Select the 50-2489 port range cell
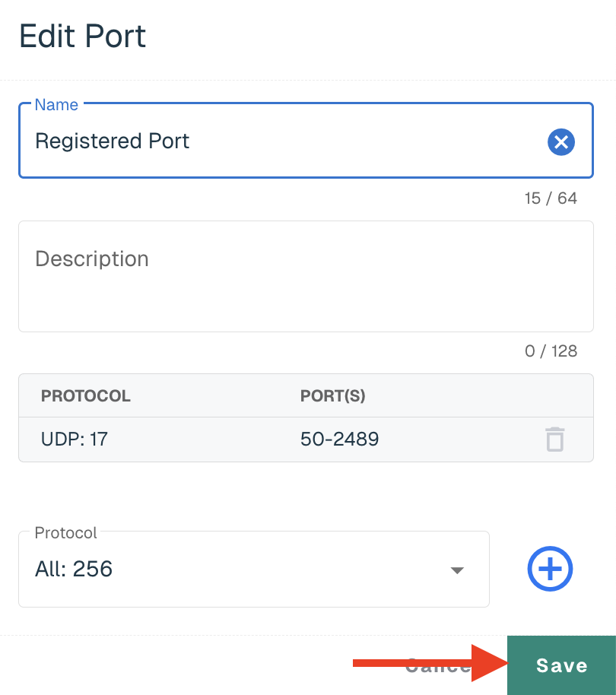The image size is (616, 695). click(339, 440)
